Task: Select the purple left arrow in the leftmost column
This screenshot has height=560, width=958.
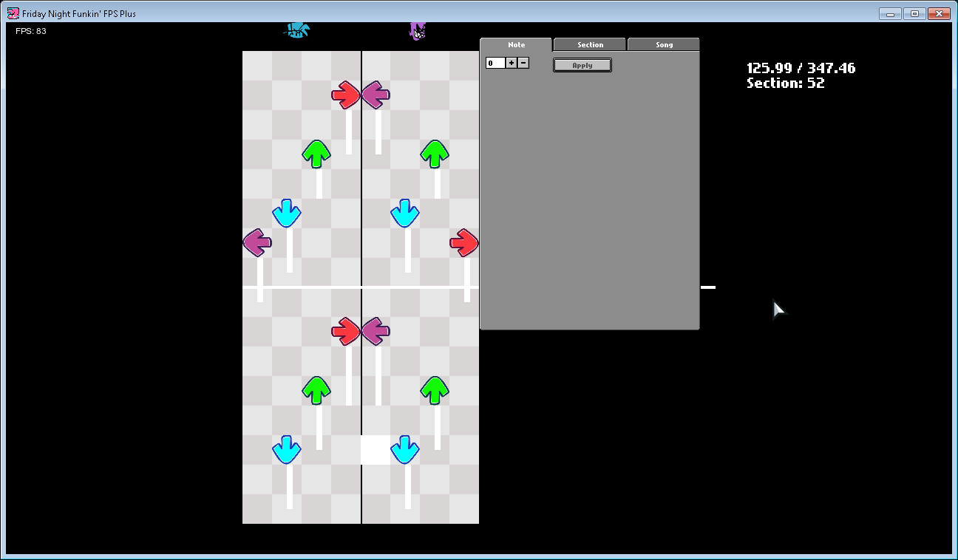Action: click(257, 242)
